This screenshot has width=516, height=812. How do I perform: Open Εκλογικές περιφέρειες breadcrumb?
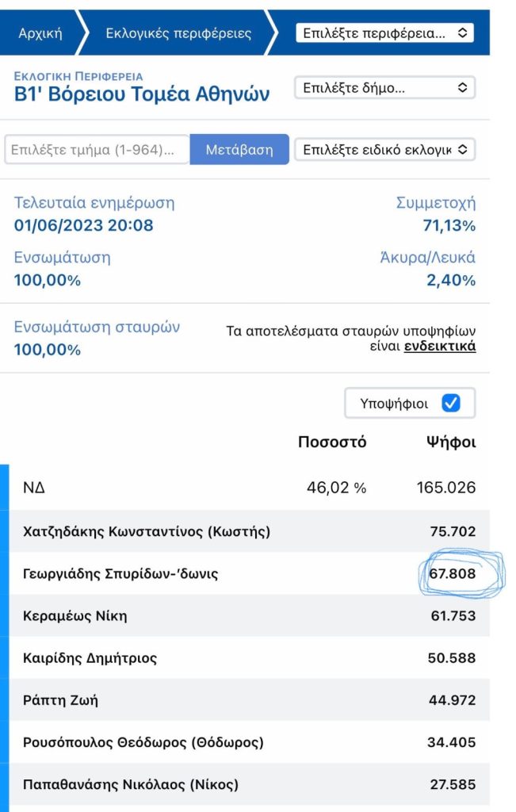click(178, 33)
